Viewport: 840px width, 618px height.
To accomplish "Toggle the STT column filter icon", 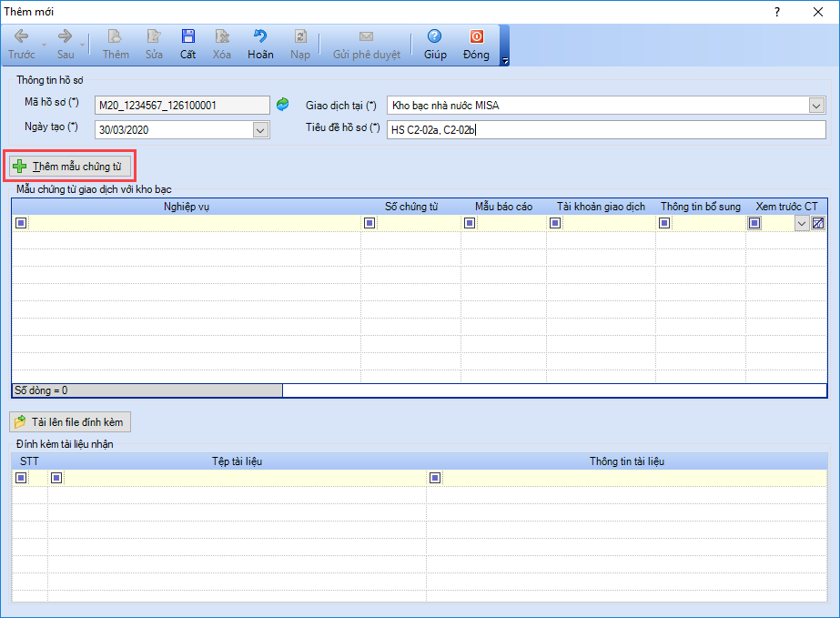I will coord(21,478).
